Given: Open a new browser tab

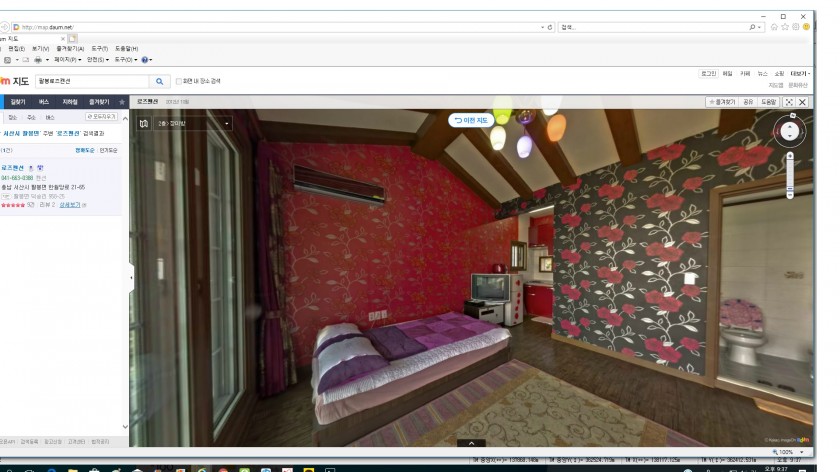Looking at the screenshot, I should coord(73,39).
